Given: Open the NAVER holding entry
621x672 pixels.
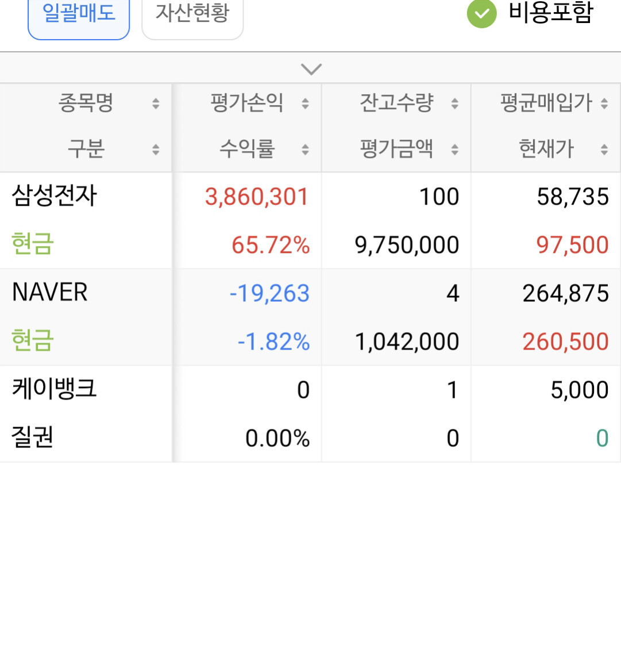Looking at the screenshot, I should coord(50,292).
